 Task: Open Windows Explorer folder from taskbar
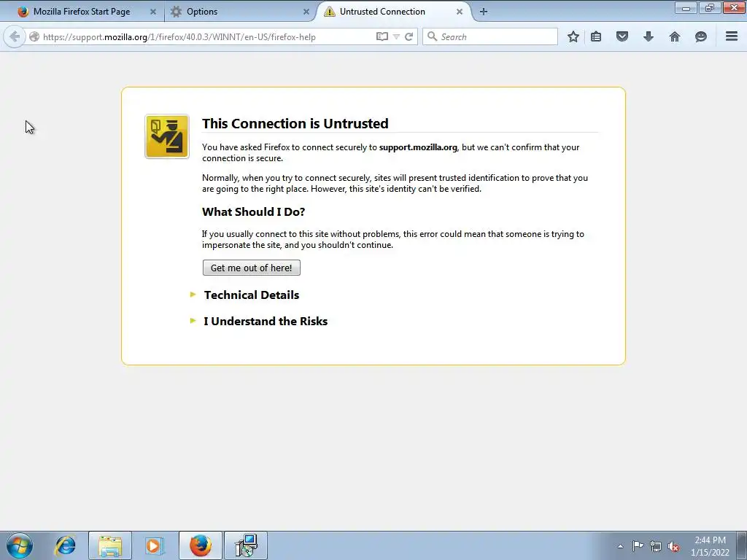(110, 545)
